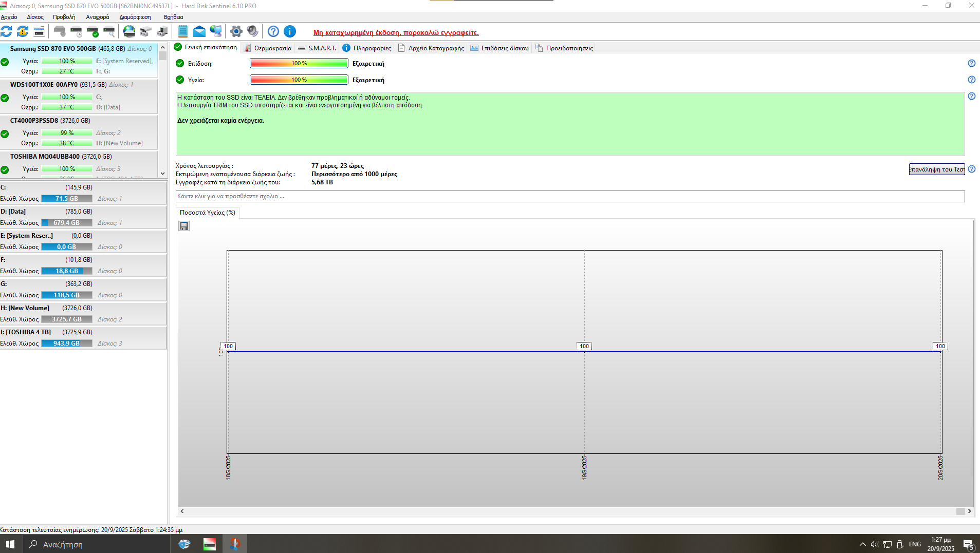980x553 pixels.
Task: Switch to the Θερμοκρασία tab
Action: [268, 48]
